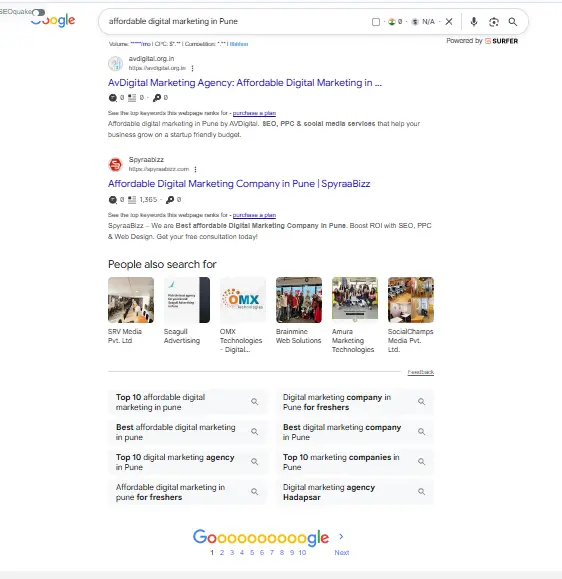Go to results page 2

222,552
